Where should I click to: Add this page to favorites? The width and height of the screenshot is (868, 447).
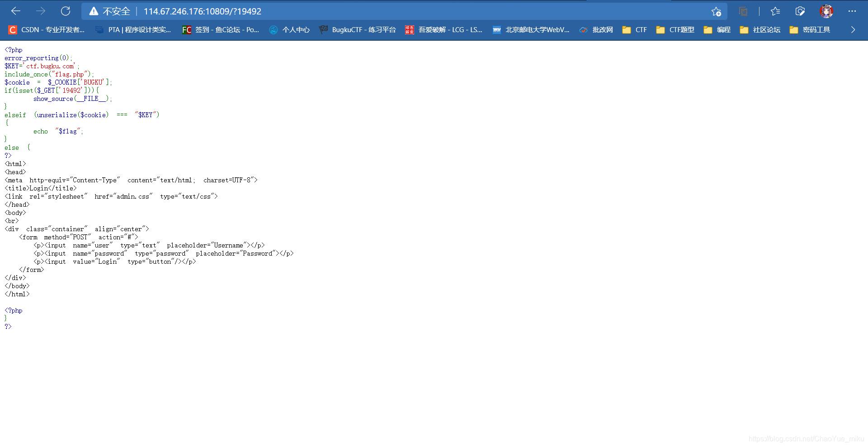coord(716,12)
